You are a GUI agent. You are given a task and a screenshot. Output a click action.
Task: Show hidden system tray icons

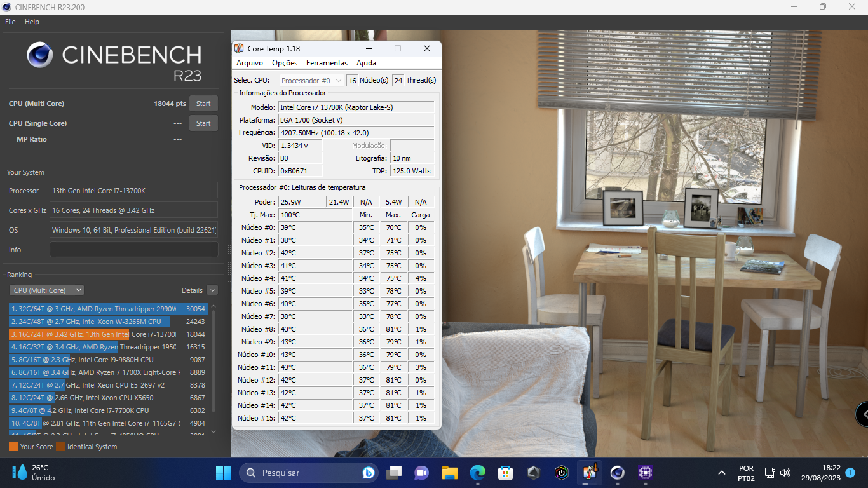tap(722, 473)
